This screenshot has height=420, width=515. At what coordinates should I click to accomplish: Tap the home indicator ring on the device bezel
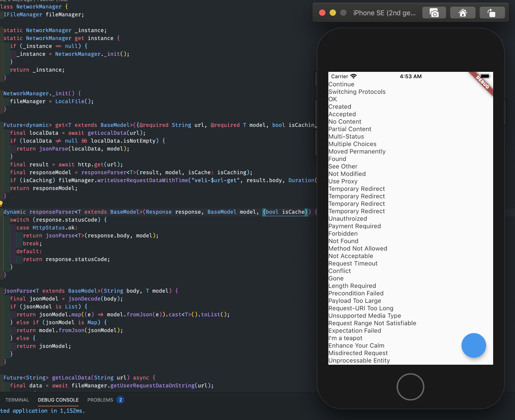coord(410,387)
